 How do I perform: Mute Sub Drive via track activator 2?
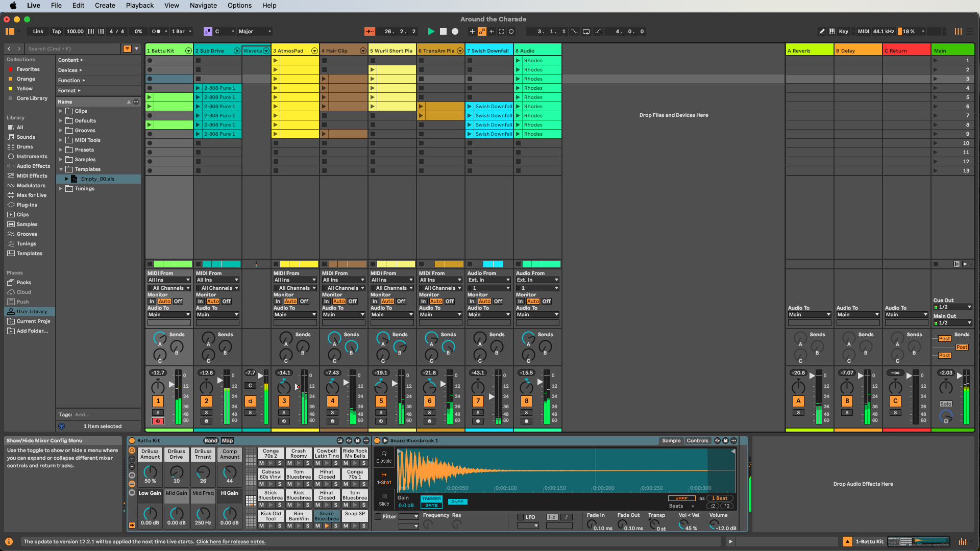(206, 402)
